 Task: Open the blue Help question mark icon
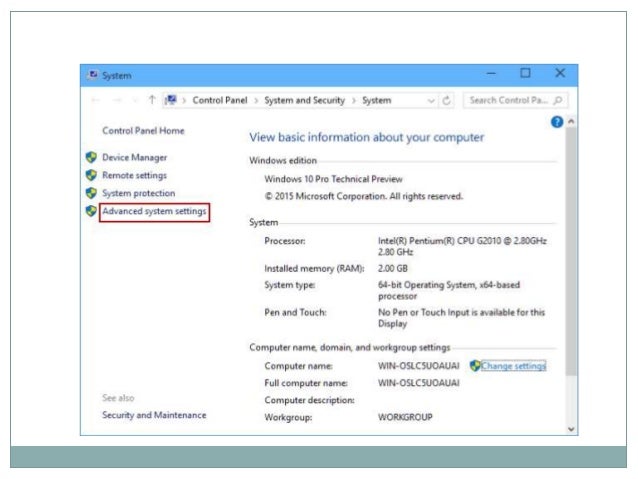(x=557, y=122)
